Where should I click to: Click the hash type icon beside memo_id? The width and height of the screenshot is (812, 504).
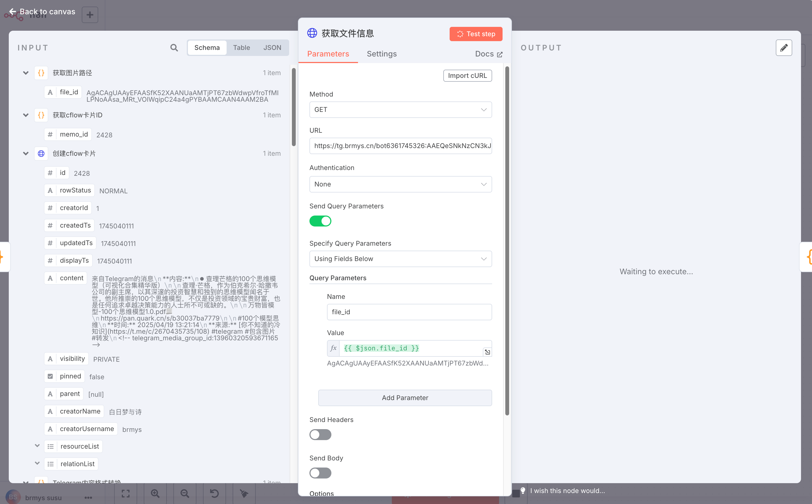pyautogui.click(x=50, y=134)
